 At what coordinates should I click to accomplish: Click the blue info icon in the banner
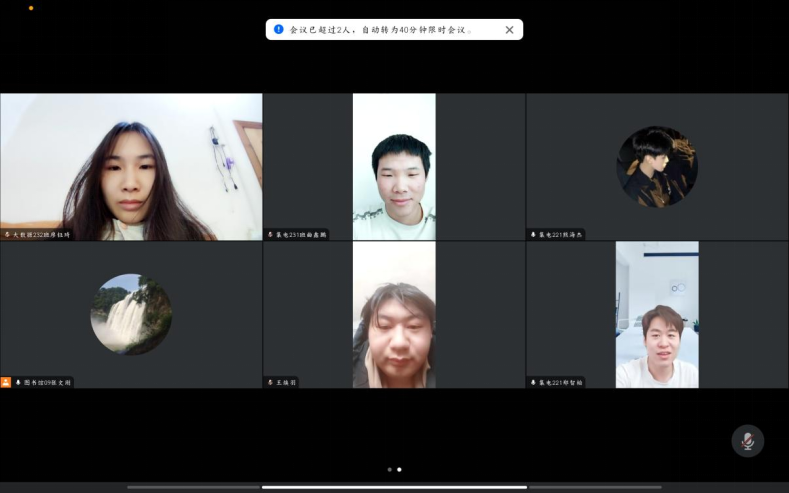[279, 30]
